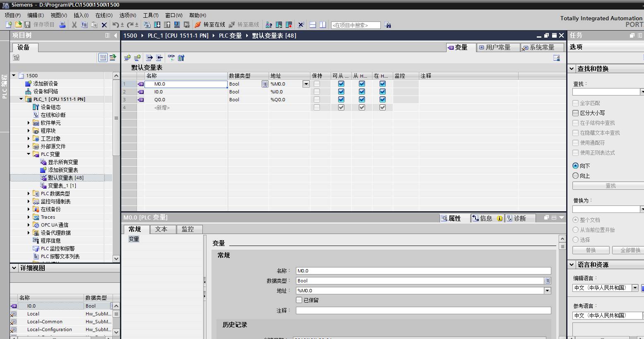
Task: Cut the selection with the scissors icon
Action: click(74, 25)
